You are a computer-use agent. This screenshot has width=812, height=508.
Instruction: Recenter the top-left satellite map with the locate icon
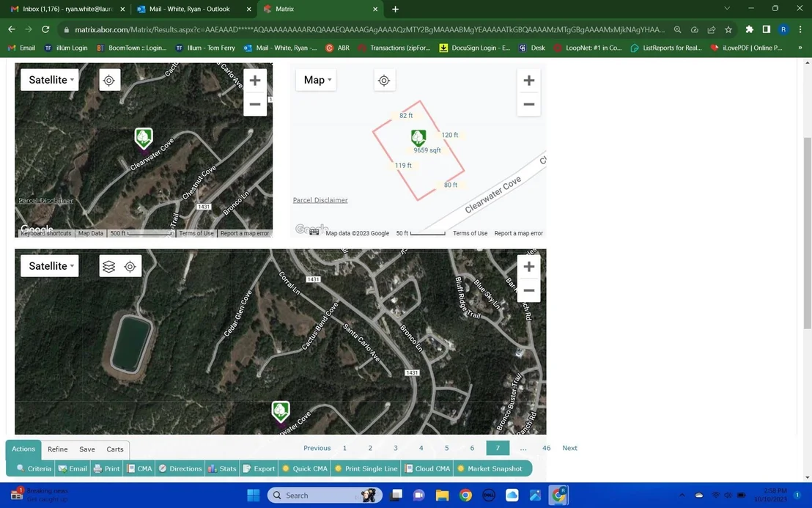[x=108, y=80]
